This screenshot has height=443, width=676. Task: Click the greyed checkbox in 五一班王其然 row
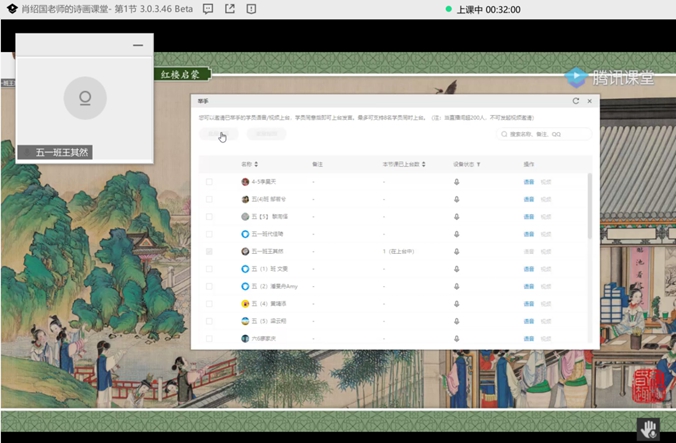pos(209,251)
